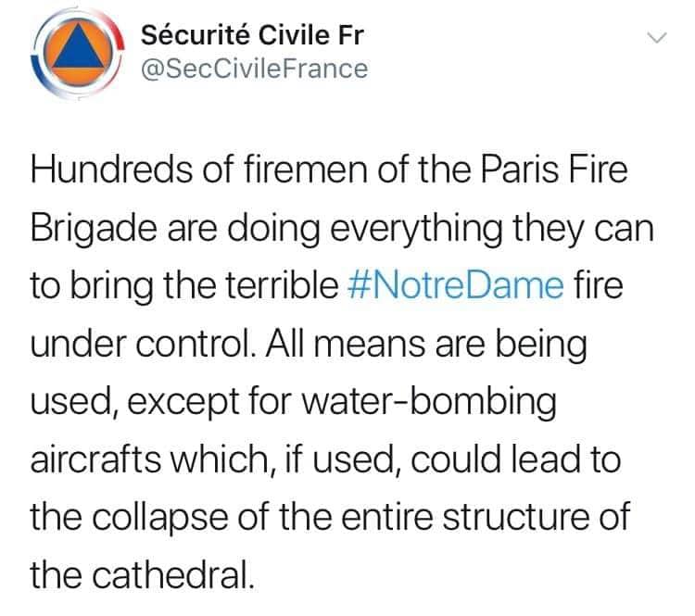Click the @SecCivileFrance handle
The image size is (695, 616).
[x=254, y=69]
